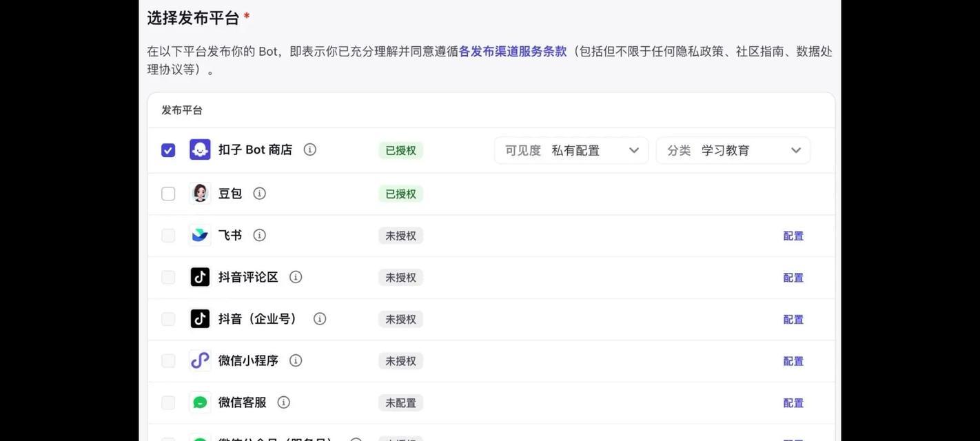Click the 微信小程序 logo icon
Screen dimensions: 980x441
point(200,360)
